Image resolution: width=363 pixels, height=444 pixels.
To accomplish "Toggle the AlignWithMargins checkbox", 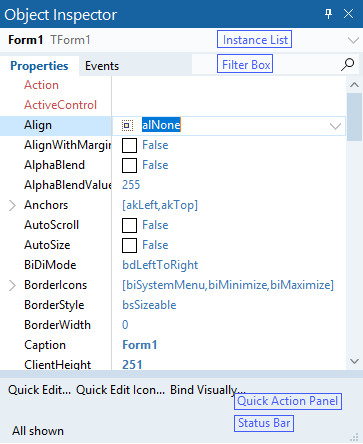I will pos(129,145).
